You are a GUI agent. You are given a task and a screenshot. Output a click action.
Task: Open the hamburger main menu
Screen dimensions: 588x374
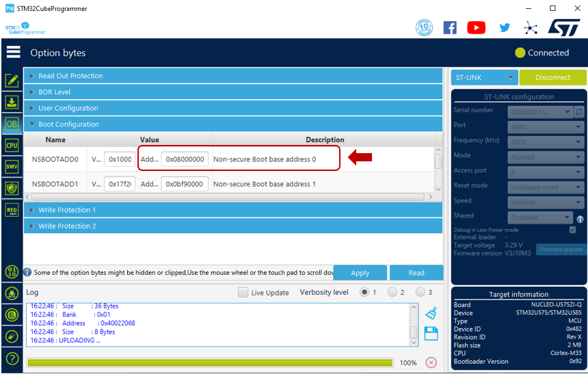click(13, 52)
